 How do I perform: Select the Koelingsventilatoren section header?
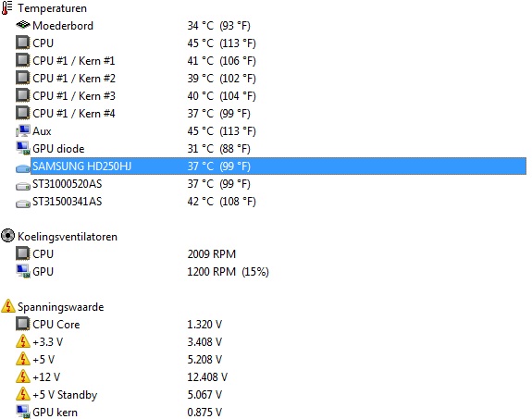tap(68, 237)
